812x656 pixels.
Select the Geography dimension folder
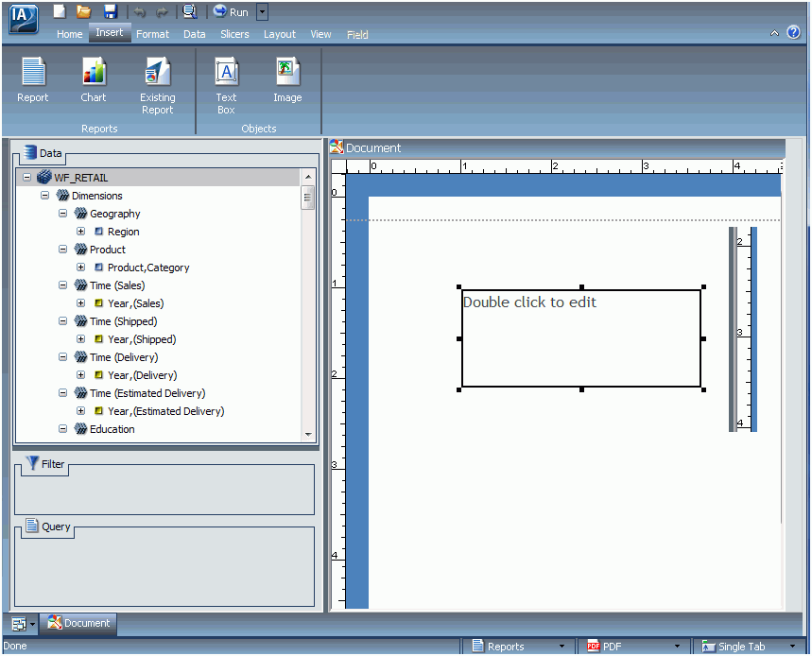click(115, 214)
